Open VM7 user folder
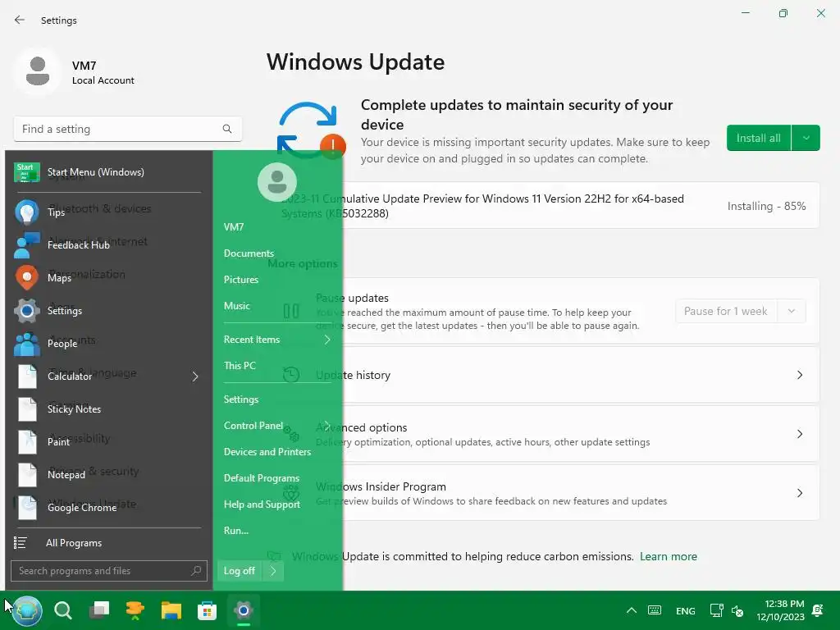The width and height of the screenshot is (840, 630). pyautogui.click(x=234, y=227)
